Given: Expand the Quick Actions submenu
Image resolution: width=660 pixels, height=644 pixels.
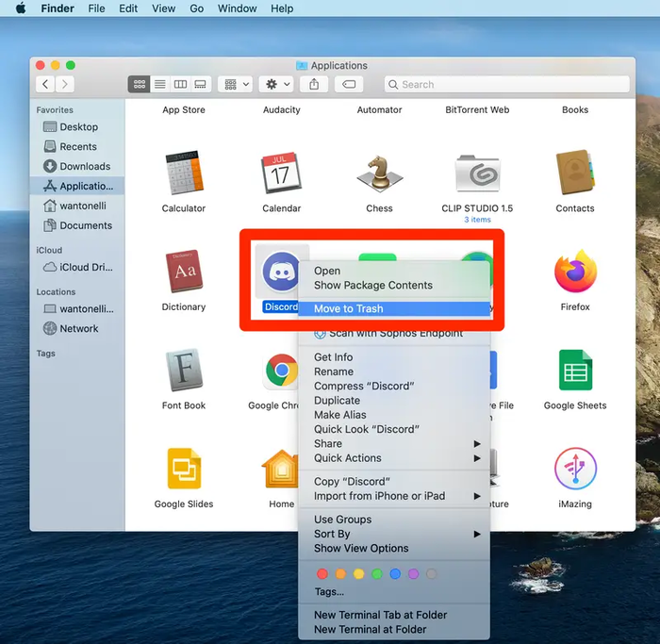Looking at the screenshot, I should coord(394,457).
